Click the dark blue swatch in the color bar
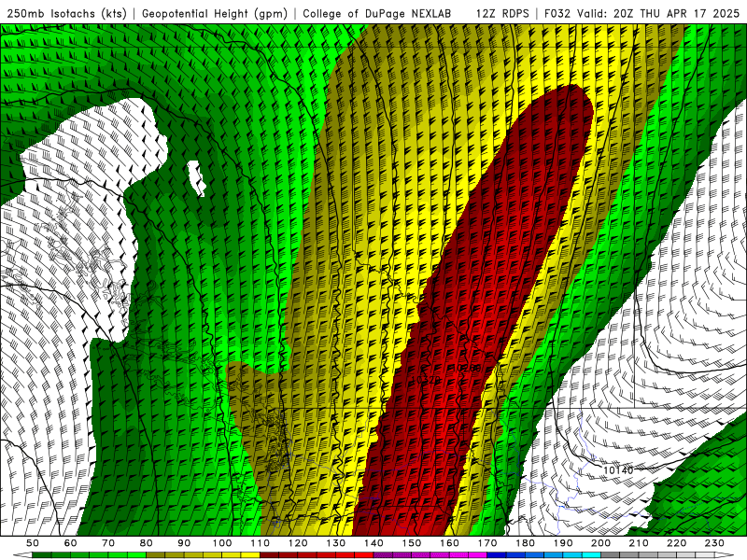The height and width of the screenshot is (560, 747). [497, 555]
